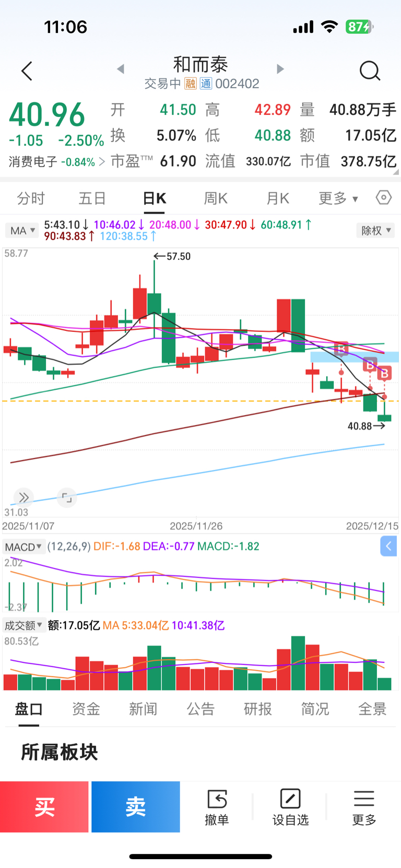The width and height of the screenshot is (401, 868).
Task: Tap the battery indicator showing 87
Action: [359, 27]
